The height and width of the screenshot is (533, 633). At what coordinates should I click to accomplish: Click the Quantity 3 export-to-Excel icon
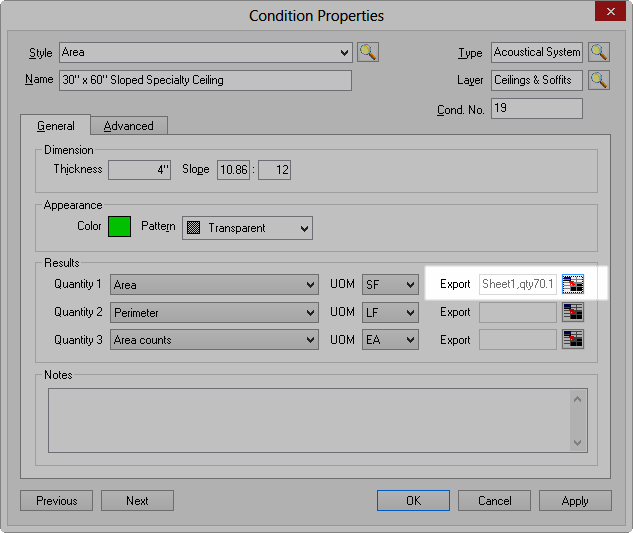tap(573, 340)
